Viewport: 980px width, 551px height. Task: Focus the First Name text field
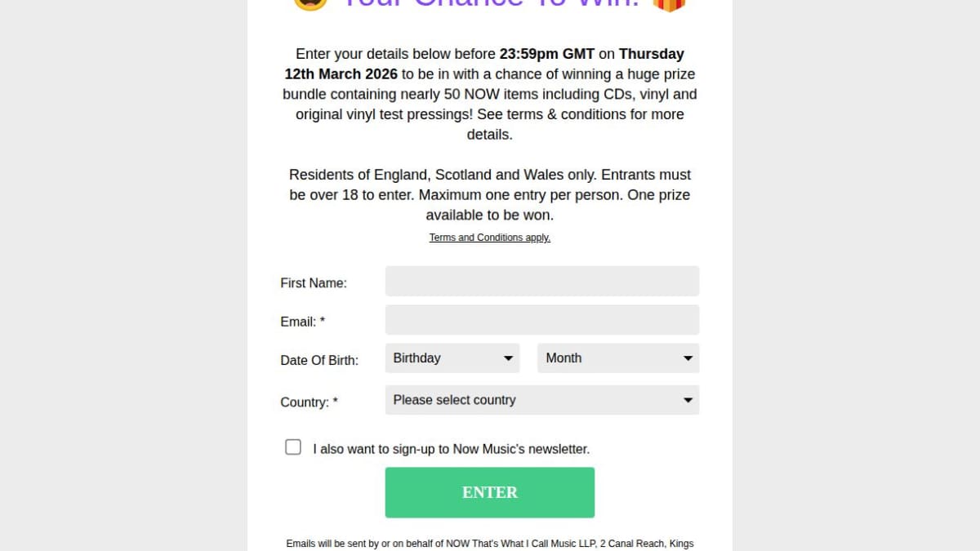(x=541, y=282)
